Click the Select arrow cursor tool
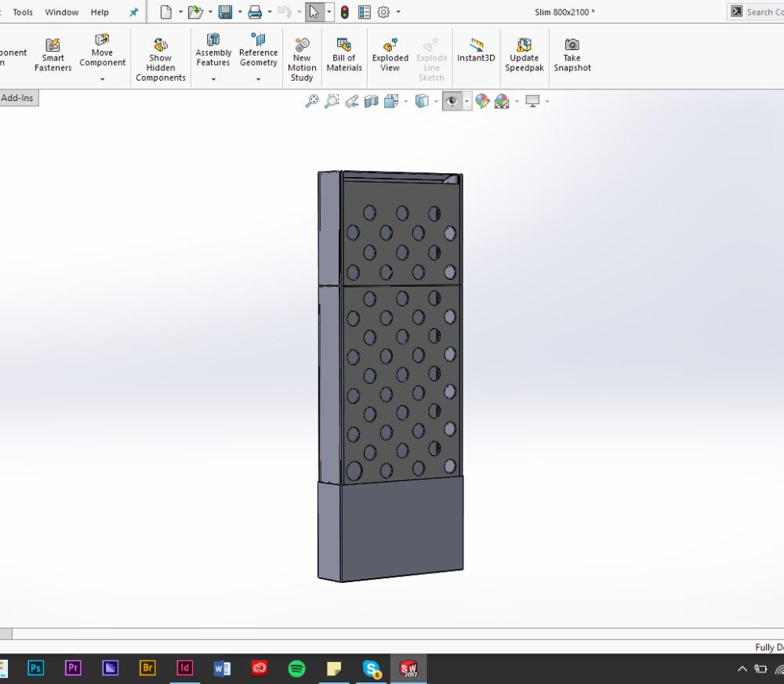This screenshot has width=784, height=684. click(314, 12)
